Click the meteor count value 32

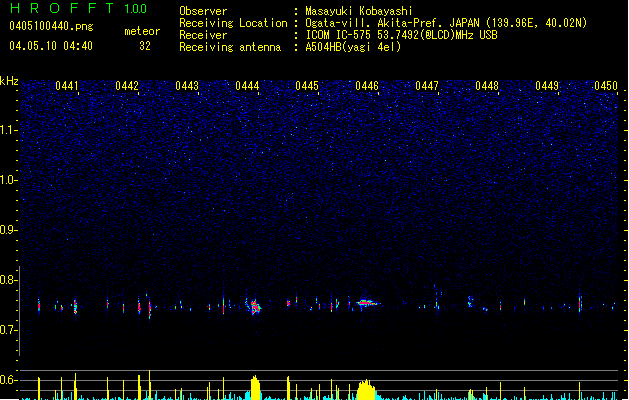click(145, 46)
